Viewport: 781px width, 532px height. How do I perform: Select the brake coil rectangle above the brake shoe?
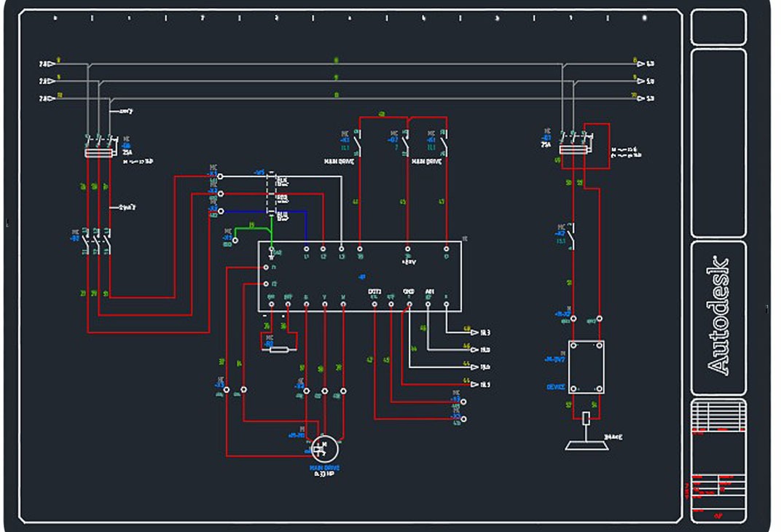[x=586, y=418]
